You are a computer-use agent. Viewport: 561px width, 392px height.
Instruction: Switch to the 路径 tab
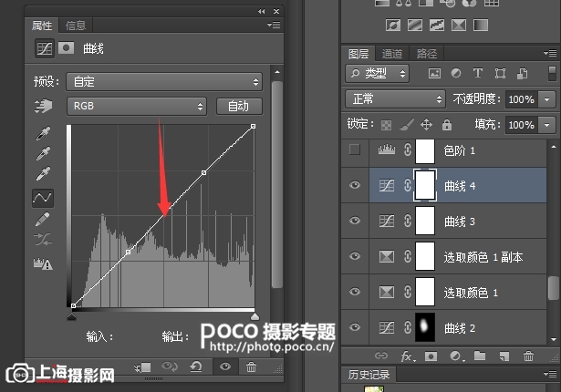point(427,54)
